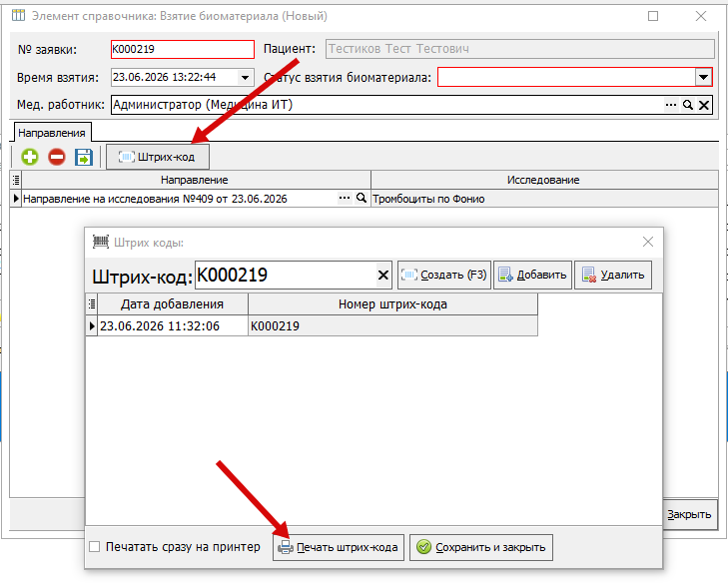728x583 pixels.
Task: Click the № заявки input field
Action: point(183,49)
